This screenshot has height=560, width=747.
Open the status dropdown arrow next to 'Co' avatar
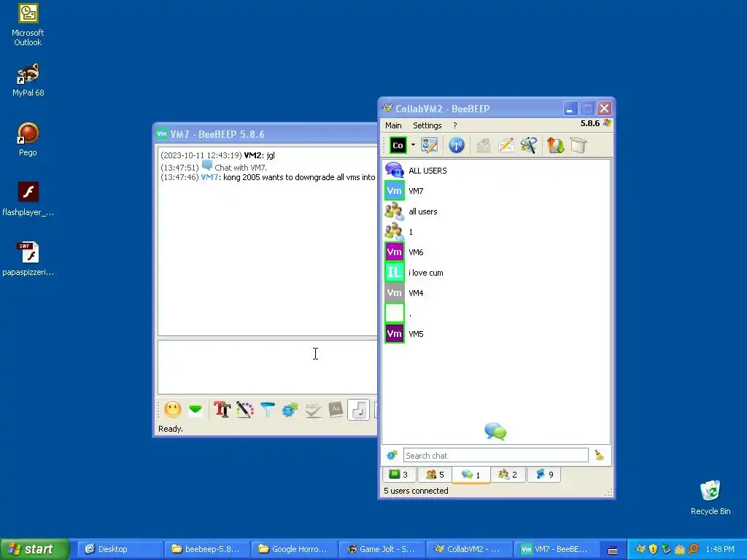pyautogui.click(x=413, y=145)
